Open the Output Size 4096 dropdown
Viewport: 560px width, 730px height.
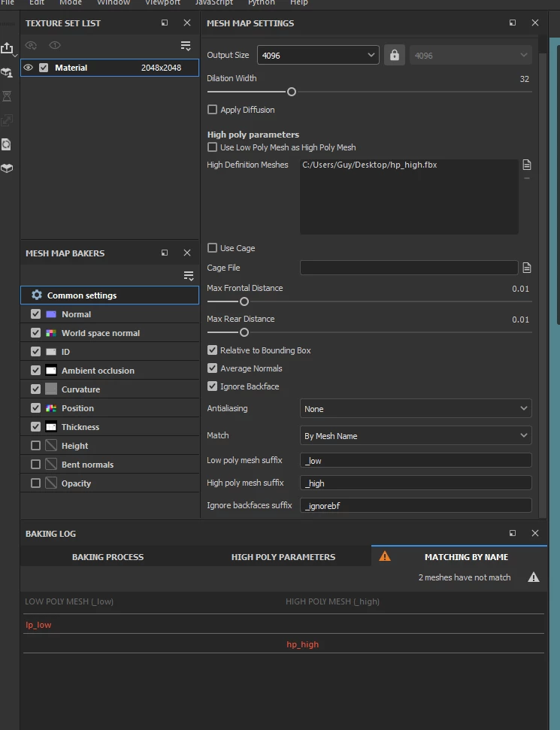point(318,56)
